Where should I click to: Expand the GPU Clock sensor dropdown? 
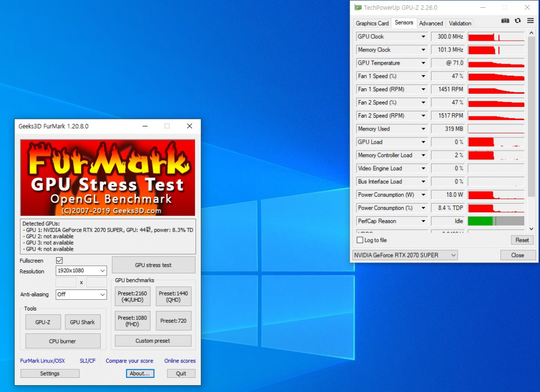point(423,36)
